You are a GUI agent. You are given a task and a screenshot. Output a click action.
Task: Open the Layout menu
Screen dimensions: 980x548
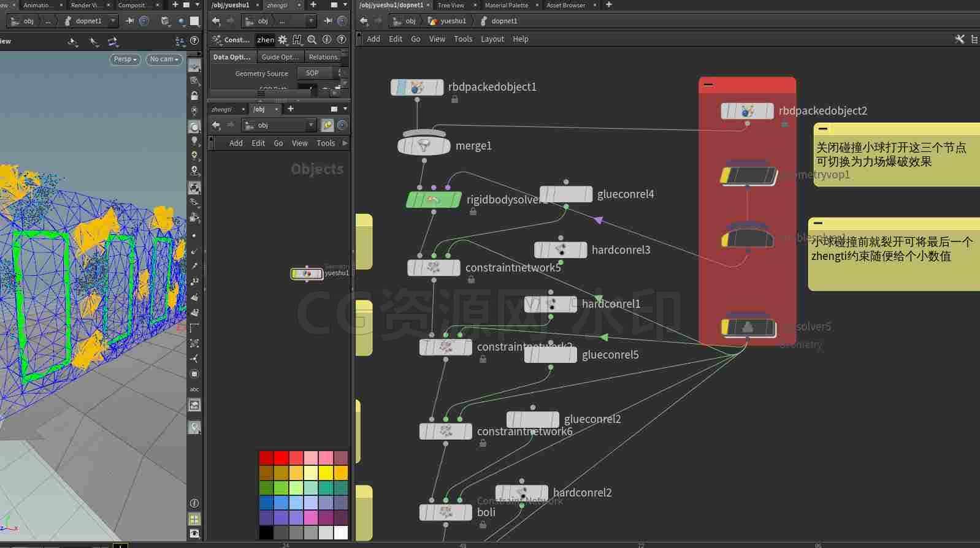pyautogui.click(x=492, y=39)
